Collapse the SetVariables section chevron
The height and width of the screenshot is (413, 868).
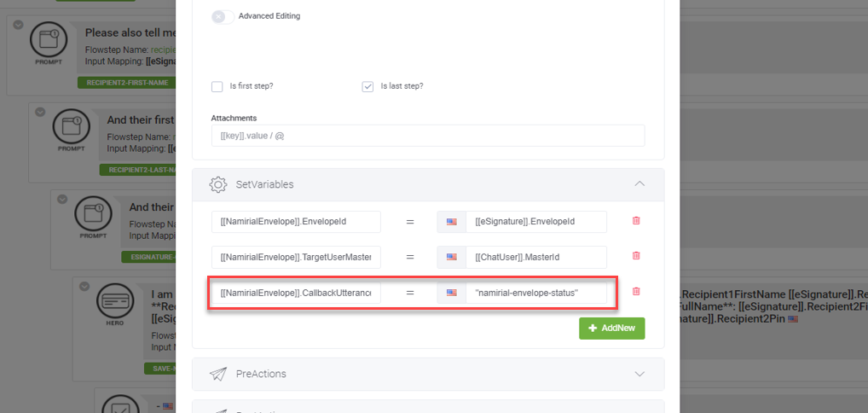639,184
